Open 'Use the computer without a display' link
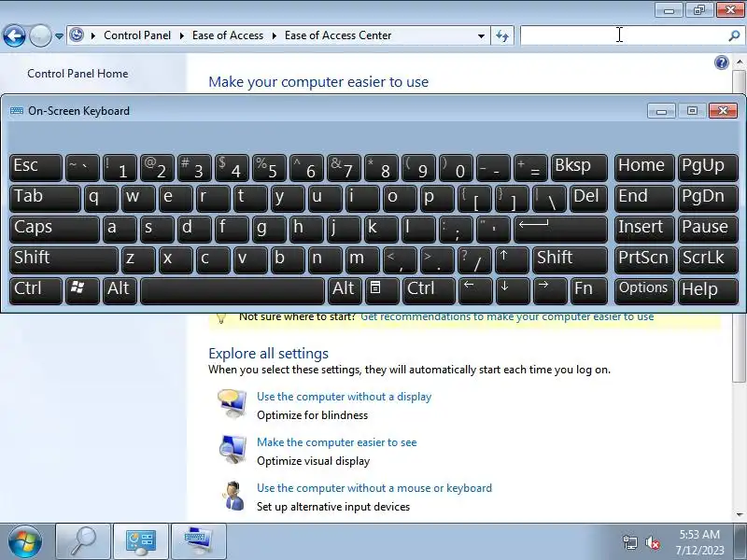This screenshot has width=747, height=560. tap(344, 397)
